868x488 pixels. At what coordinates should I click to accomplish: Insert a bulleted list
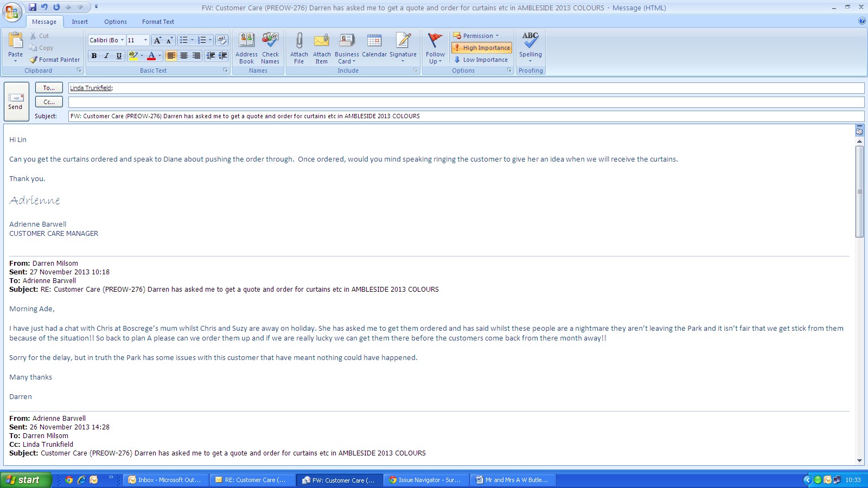coord(184,40)
